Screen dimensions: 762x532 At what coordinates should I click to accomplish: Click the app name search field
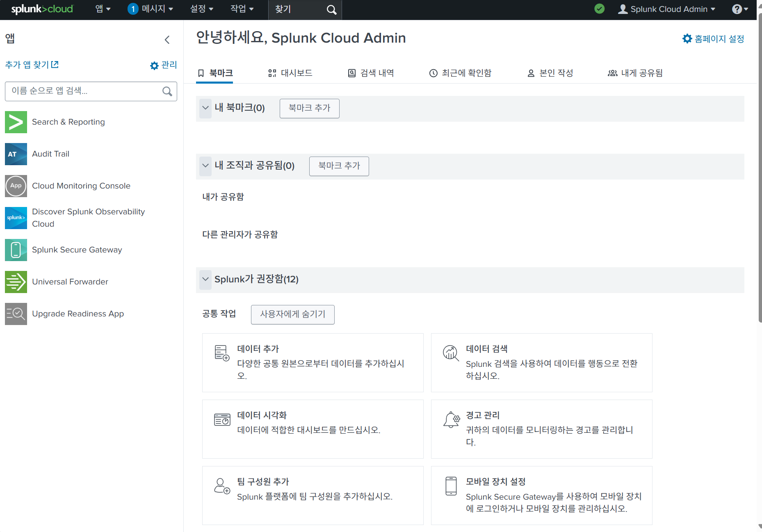pos(84,91)
